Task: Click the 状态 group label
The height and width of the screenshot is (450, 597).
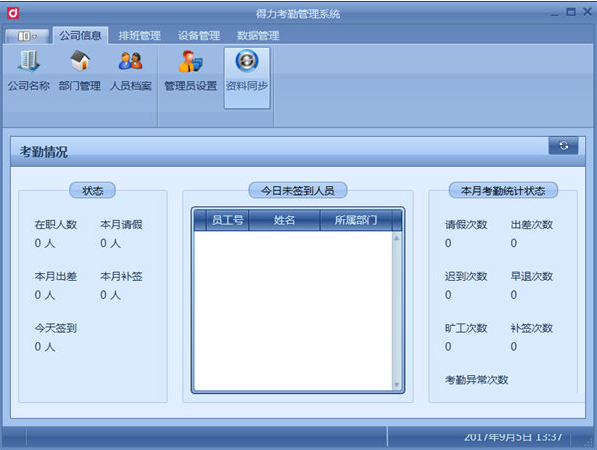Action: 93,190
